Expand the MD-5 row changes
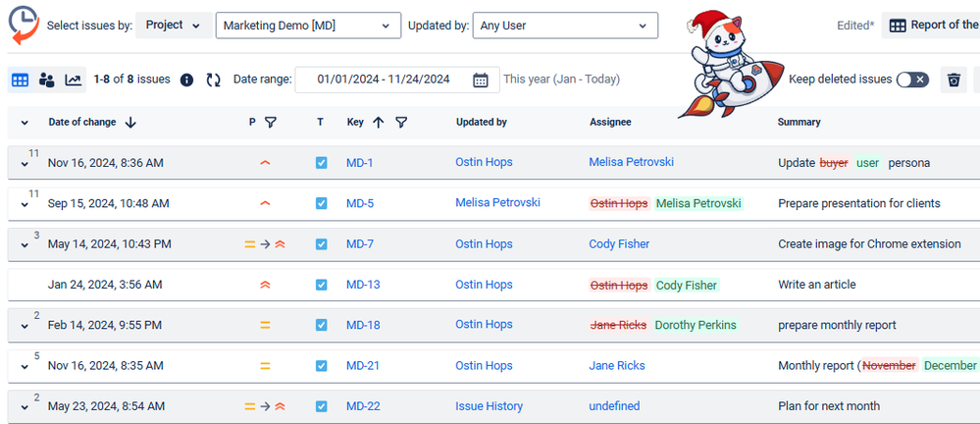The image size is (980, 424). (x=25, y=204)
